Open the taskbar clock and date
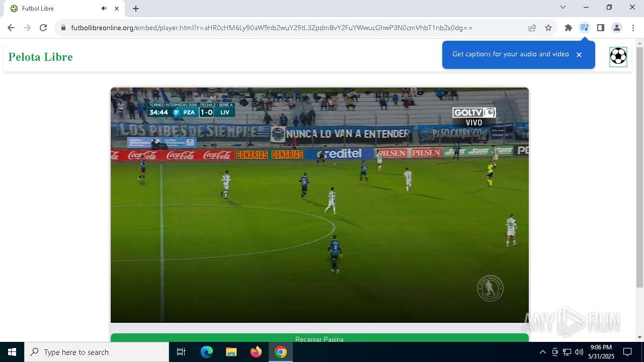The height and width of the screenshot is (362, 644). [601, 352]
